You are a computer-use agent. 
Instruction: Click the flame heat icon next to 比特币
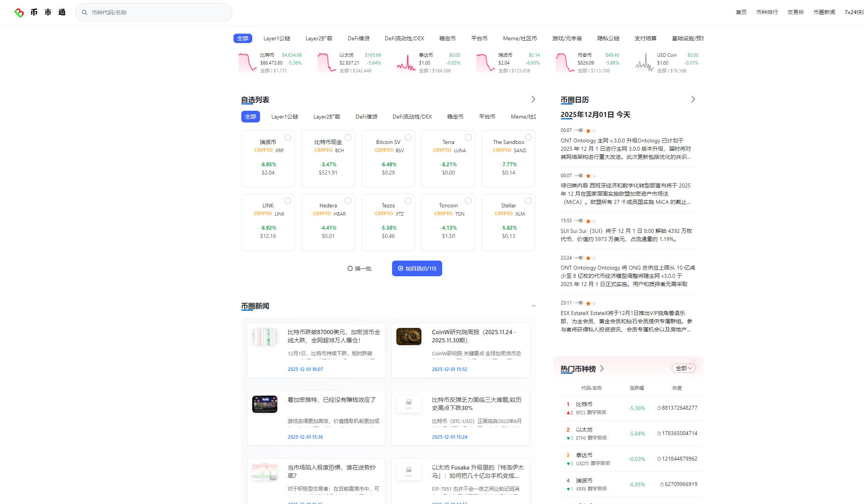658,407
